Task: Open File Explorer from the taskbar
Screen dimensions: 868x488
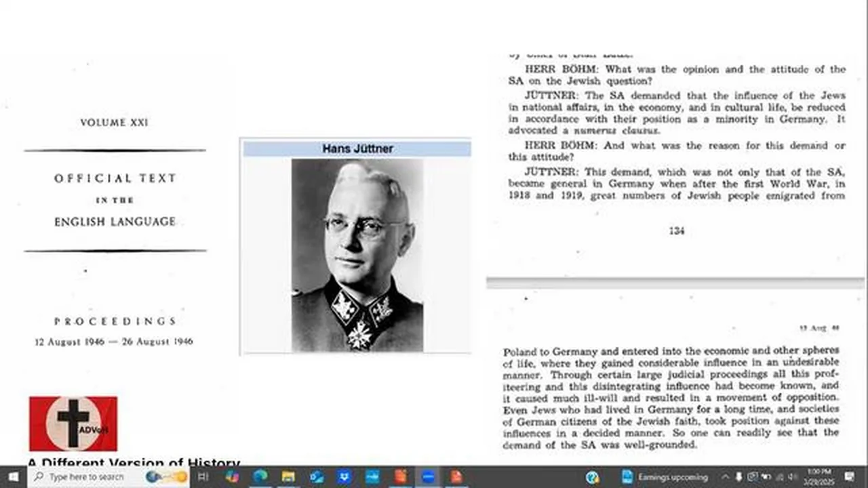Action: (x=288, y=477)
